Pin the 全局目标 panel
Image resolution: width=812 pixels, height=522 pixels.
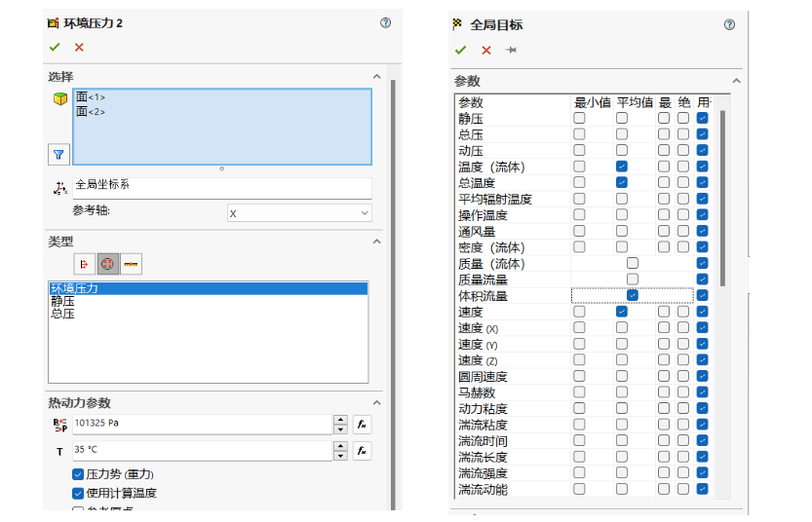pyautogui.click(x=511, y=51)
